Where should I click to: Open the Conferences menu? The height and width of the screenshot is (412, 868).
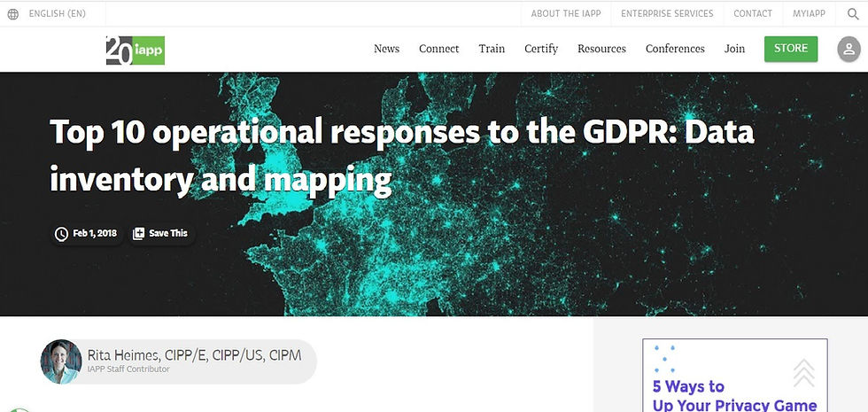[675, 49]
